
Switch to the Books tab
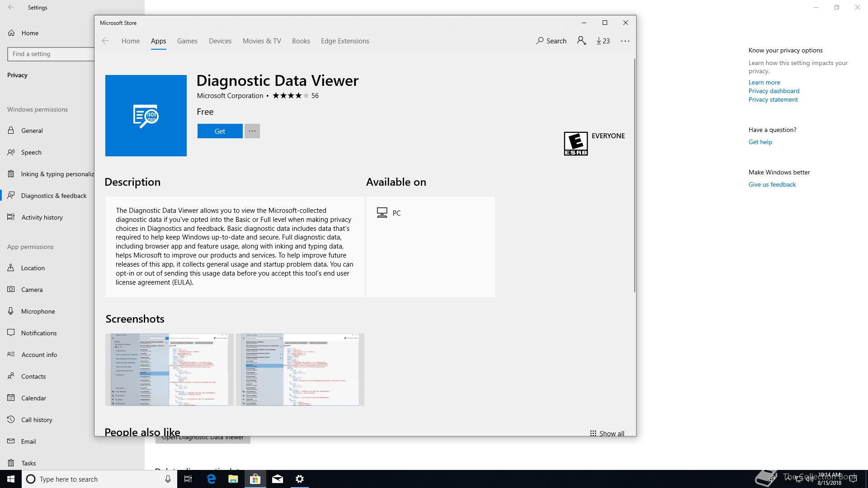301,41
